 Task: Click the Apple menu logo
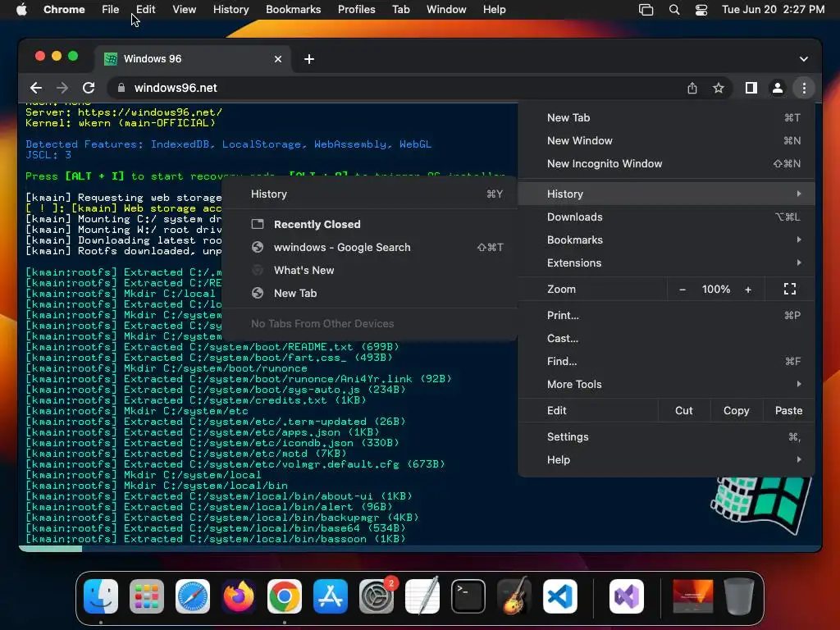coord(21,9)
